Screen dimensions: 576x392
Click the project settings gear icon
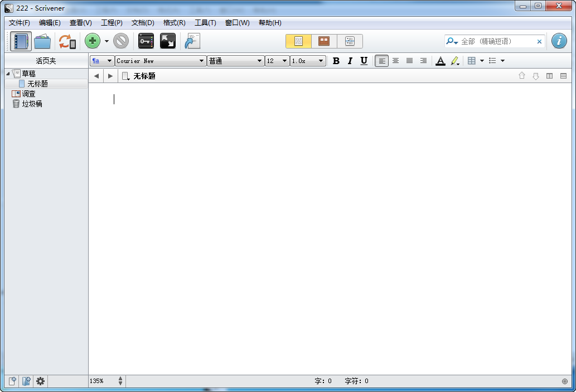[40, 381]
